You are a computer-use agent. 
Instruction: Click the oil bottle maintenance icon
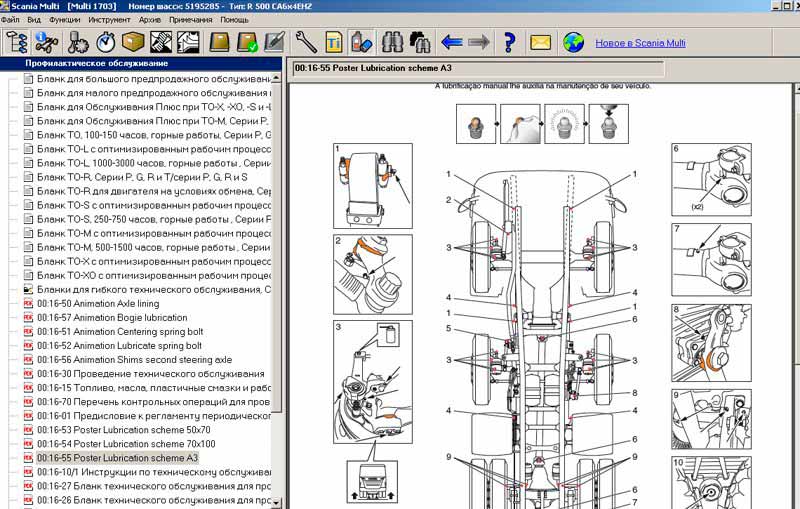pyautogui.click(x=362, y=42)
